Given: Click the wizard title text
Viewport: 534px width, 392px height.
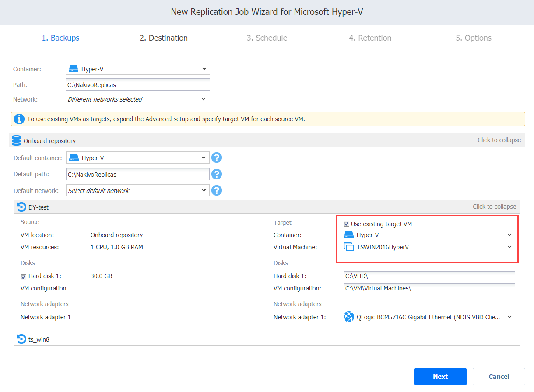Looking at the screenshot, I should [x=267, y=12].
